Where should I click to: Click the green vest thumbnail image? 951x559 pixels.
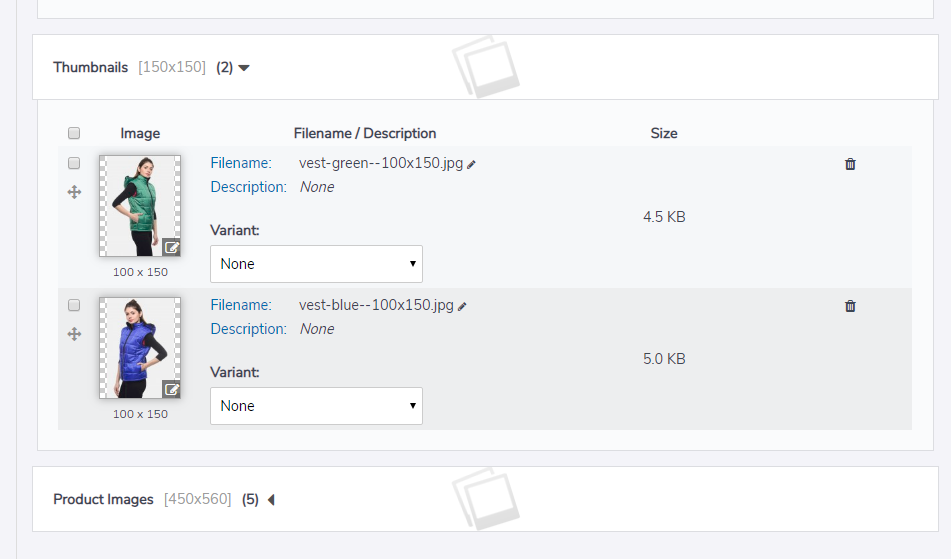tap(139, 205)
